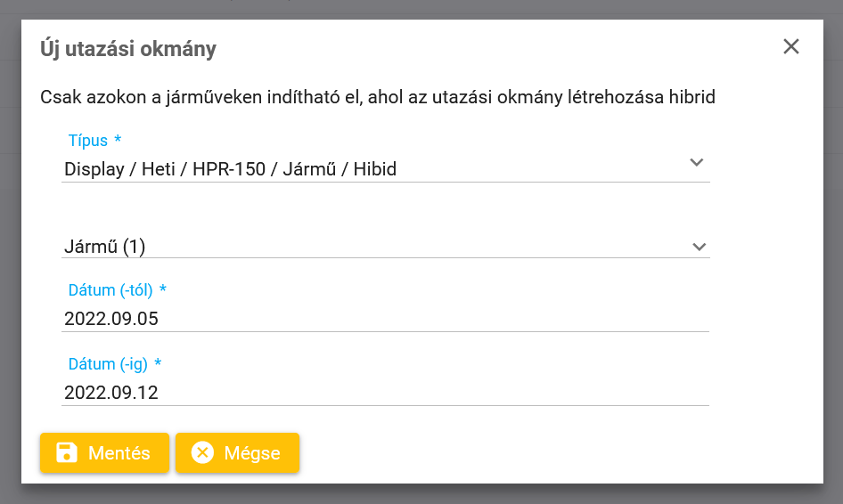The width and height of the screenshot is (843, 504).
Task: Click the hybrid vehicle notice text
Action: pyautogui.click(x=378, y=97)
